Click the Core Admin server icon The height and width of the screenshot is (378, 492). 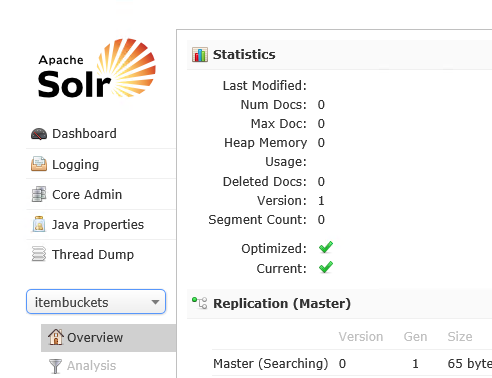click(x=39, y=194)
